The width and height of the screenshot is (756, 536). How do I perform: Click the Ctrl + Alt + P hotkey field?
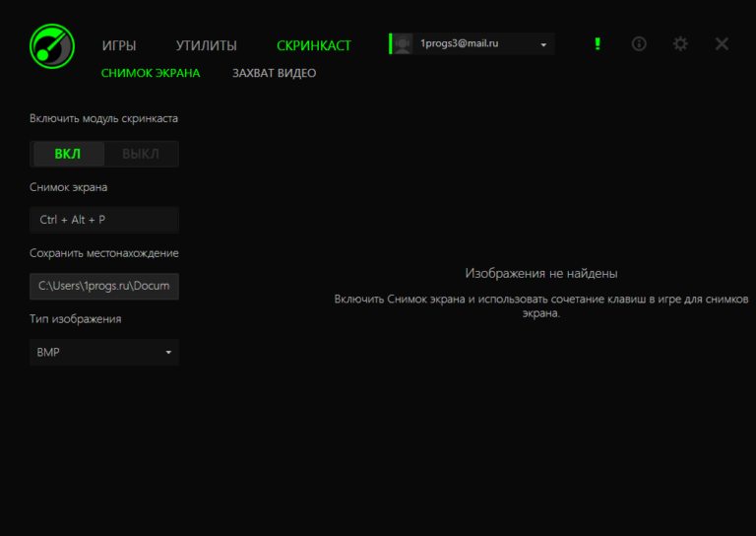click(104, 221)
